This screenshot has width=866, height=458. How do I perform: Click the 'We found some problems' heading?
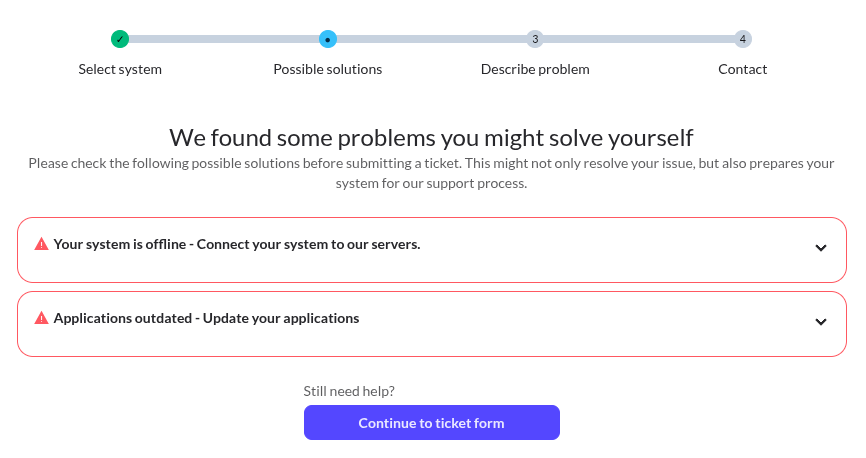(x=431, y=137)
